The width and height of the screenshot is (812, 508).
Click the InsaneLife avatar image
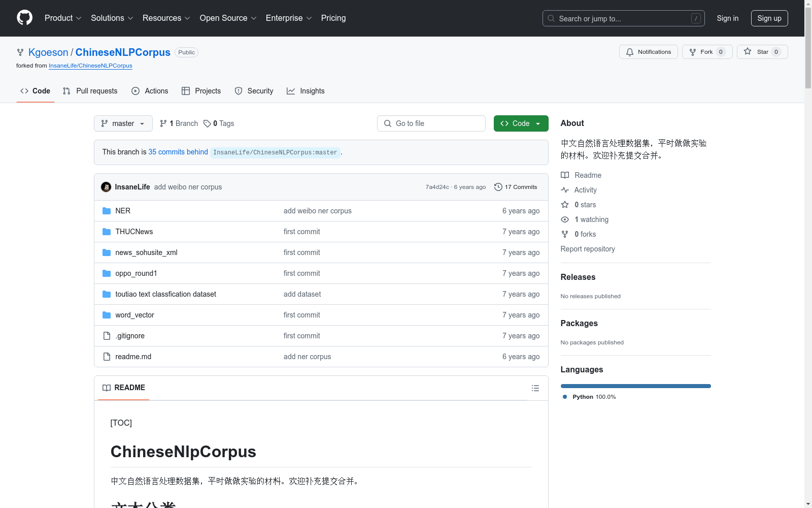(106, 187)
